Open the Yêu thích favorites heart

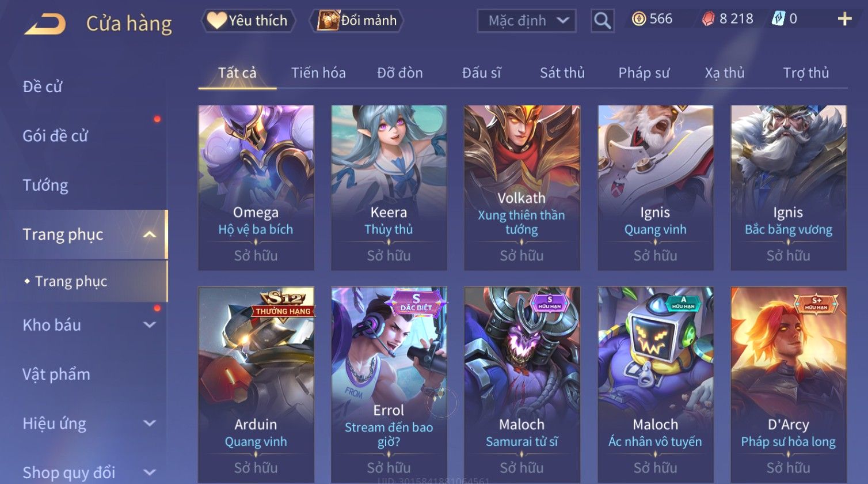tap(216, 21)
